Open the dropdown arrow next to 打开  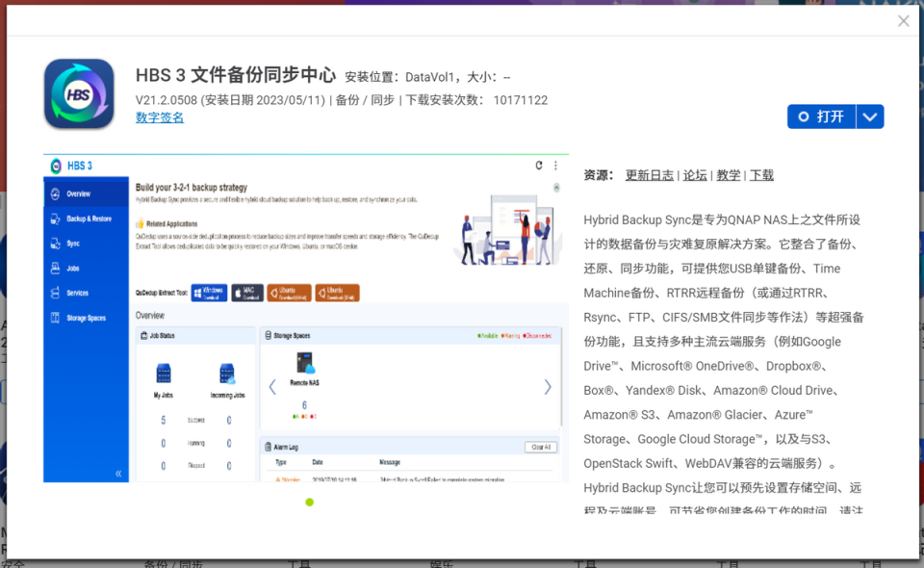(870, 116)
